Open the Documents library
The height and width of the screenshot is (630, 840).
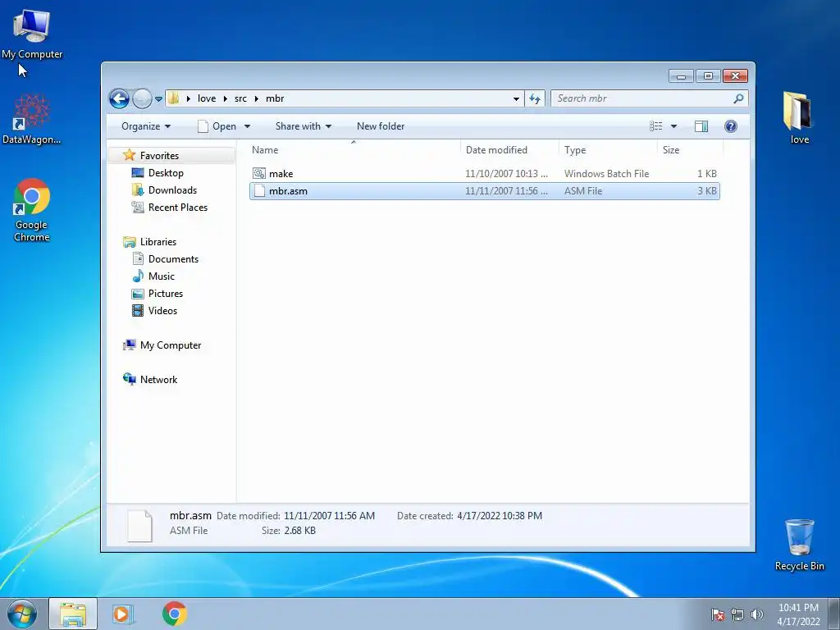pyautogui.click(x=173, y=258)
